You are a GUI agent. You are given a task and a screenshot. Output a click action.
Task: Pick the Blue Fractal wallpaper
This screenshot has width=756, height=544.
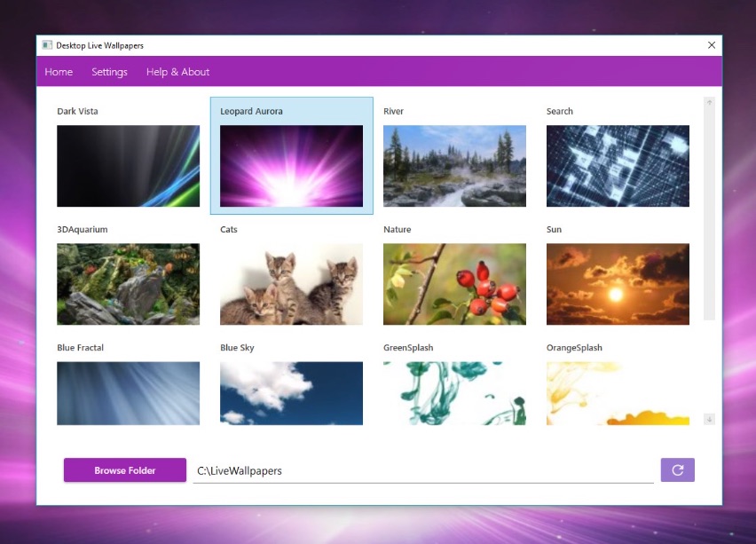pyautogui.click(x=128, y=393)
